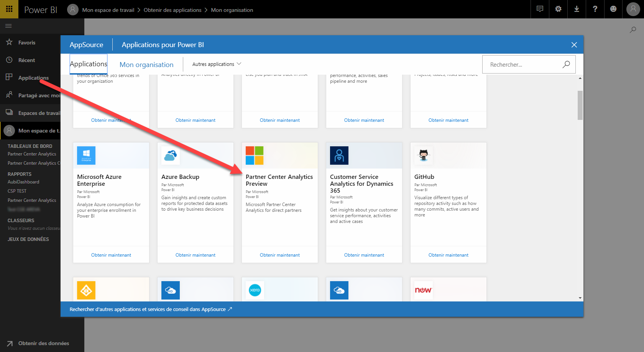This screenshot has width=644, height=352.
Task: Open the settings gear in top bar
Action: click(x=558, y=9)
